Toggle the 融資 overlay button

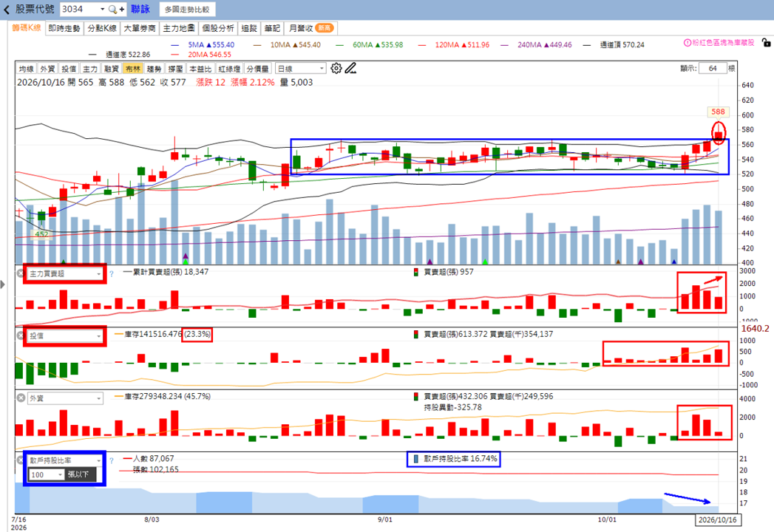click(112, 69)
